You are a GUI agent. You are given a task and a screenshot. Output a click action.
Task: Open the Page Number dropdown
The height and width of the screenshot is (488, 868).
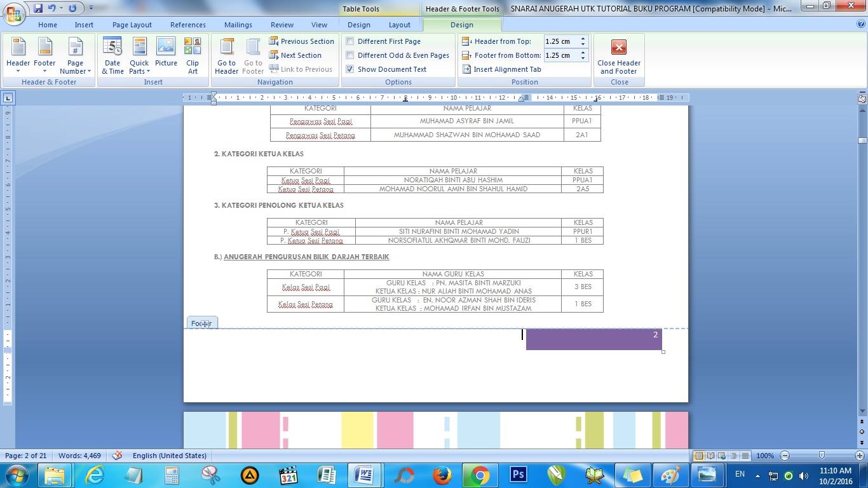(x=75, y=56)
